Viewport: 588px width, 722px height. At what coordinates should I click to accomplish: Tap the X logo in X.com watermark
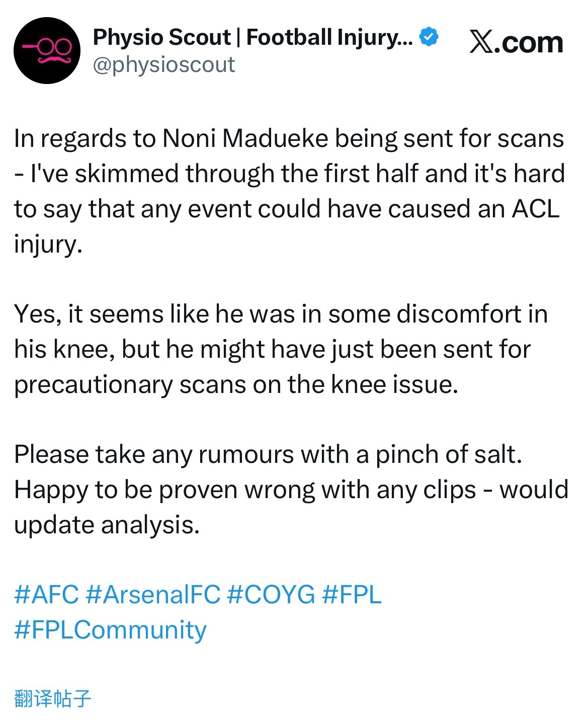coord(481,42)
